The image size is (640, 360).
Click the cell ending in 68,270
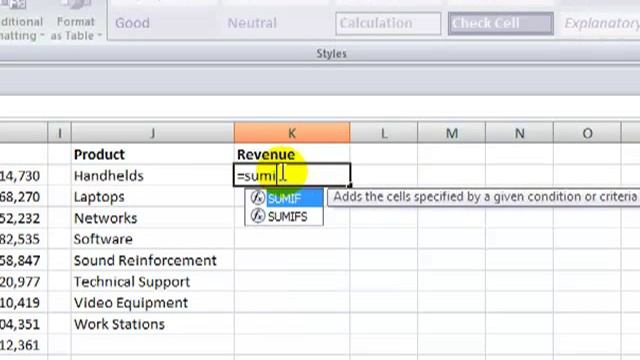pos(23,197)
